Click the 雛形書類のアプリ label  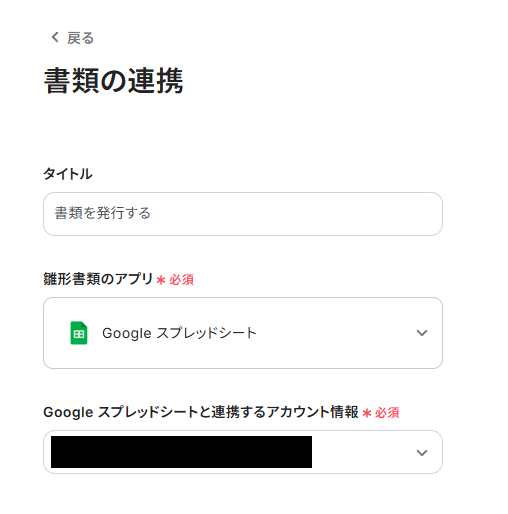coord(98,279)
